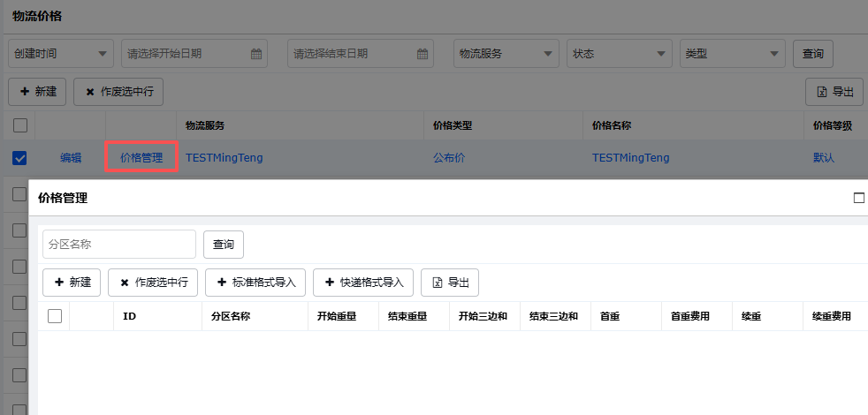This screenshot has height=415, width=868.
Task: Open the 状态 filter dropdown
Action: [x=620, y=54]
